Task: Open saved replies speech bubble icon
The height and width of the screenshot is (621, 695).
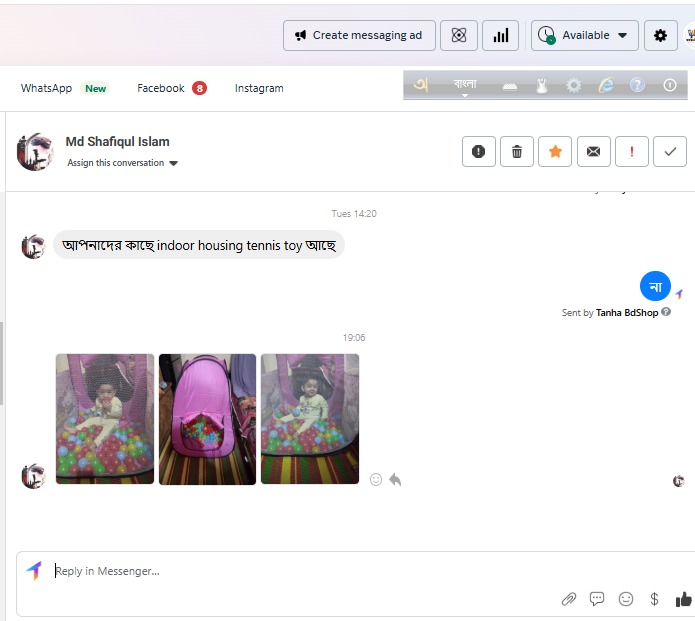Action: pyautogui.click(x=597, y=599)
